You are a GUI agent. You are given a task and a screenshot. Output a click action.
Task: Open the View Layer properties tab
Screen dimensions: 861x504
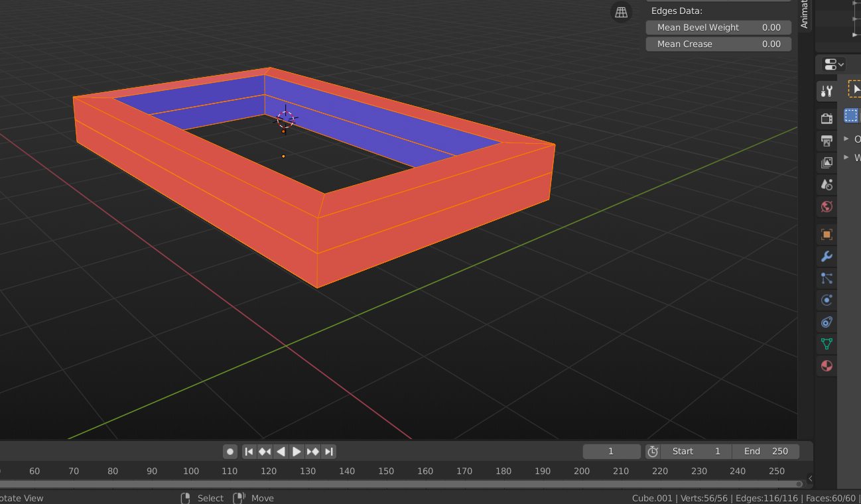click(x=827, y=162)
